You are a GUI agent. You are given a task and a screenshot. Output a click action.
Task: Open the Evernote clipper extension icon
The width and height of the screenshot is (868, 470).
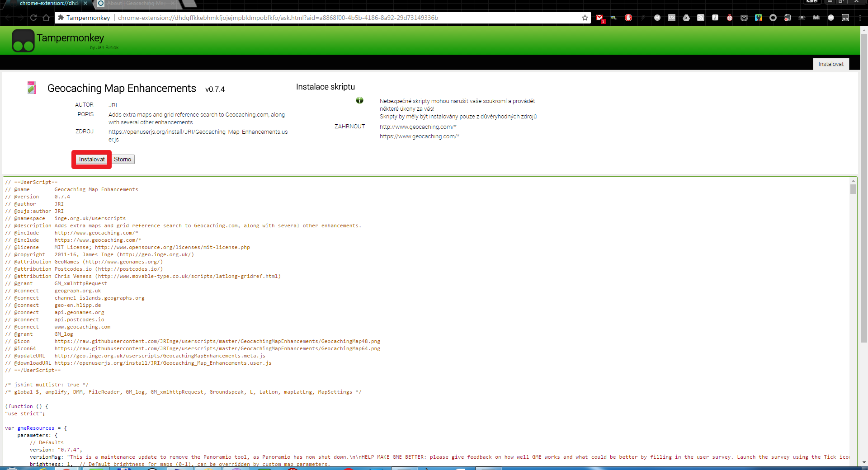click(788, 18)
